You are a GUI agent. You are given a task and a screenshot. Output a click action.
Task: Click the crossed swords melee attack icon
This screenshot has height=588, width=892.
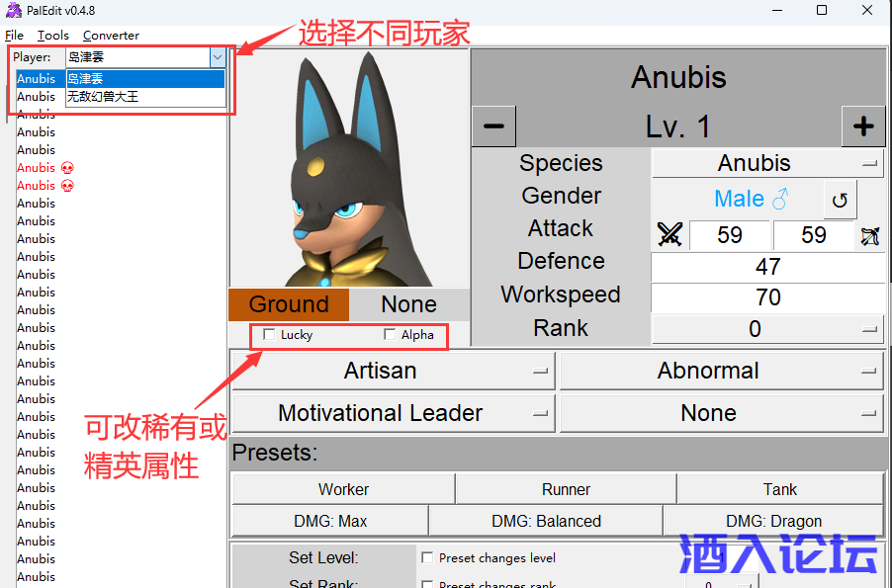(669, 234)
